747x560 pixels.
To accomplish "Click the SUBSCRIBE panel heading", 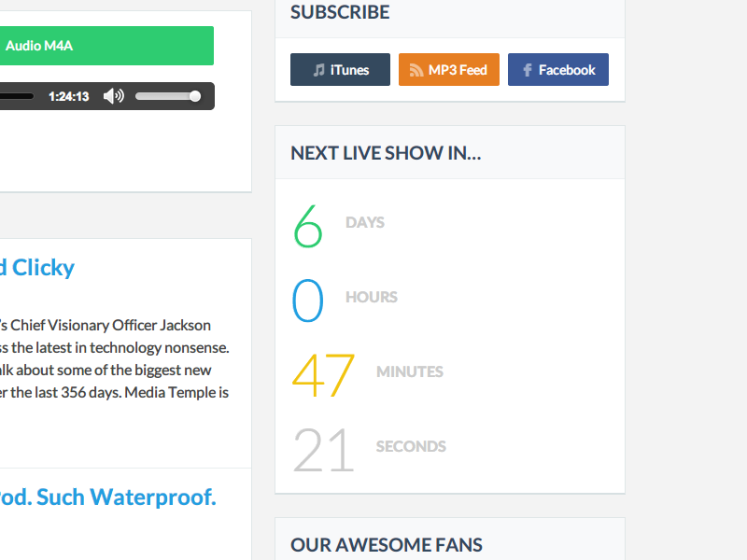I will pyautogui.click(x=340, y=12).
